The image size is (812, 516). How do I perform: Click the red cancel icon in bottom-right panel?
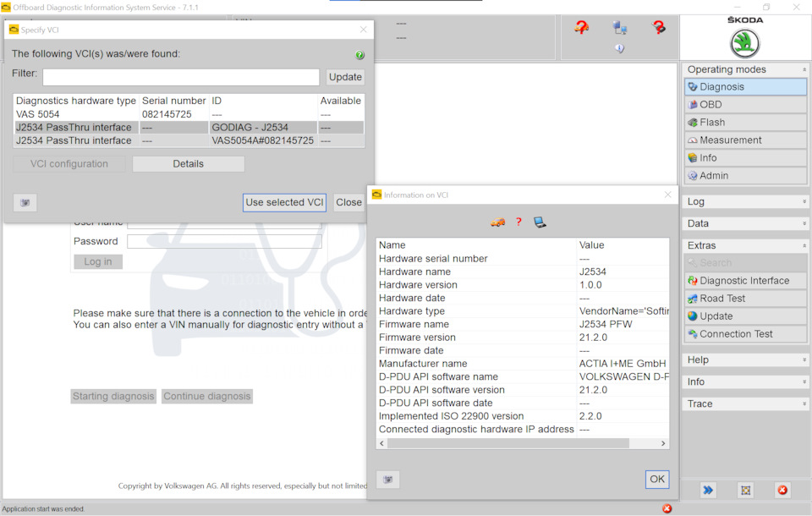click(x=782, y=490)
